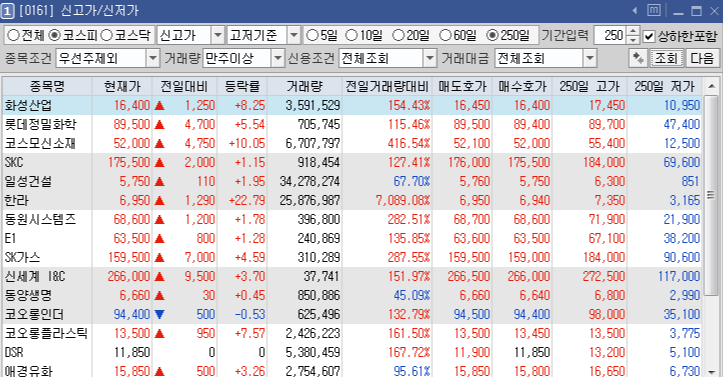This screenshot has height=377, width=723.
Task: Open the 신고가 dropdown
Action: tap(218, 35)
